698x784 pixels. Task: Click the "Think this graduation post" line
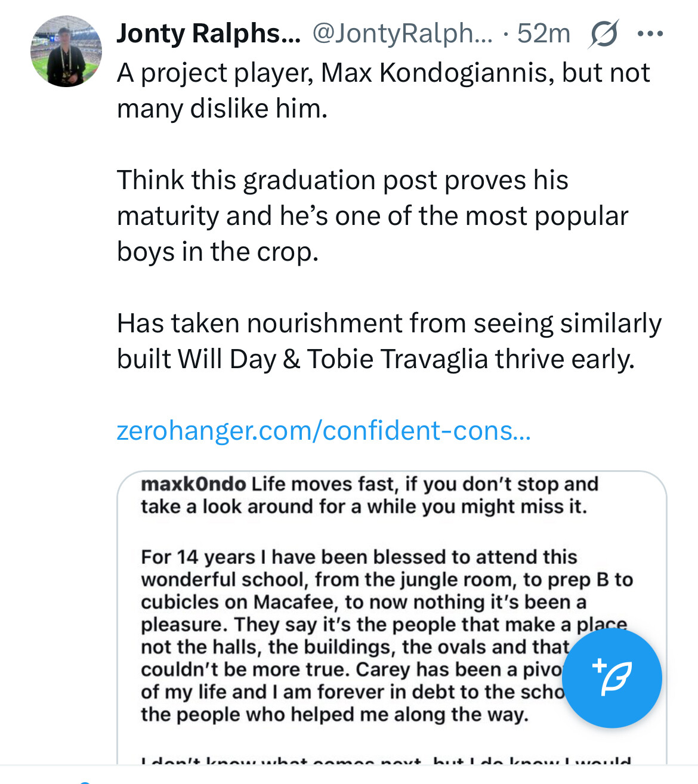(x=342, y=180)
